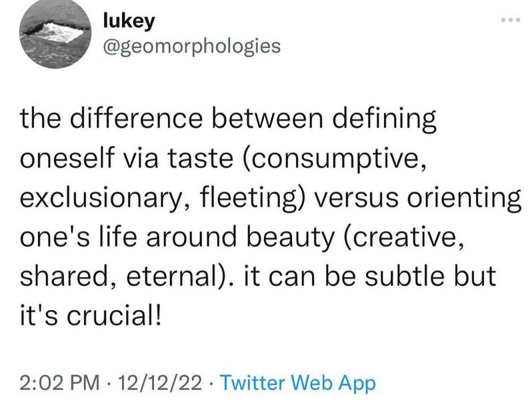Visit the @geomorphologies handle

(192, 46)
